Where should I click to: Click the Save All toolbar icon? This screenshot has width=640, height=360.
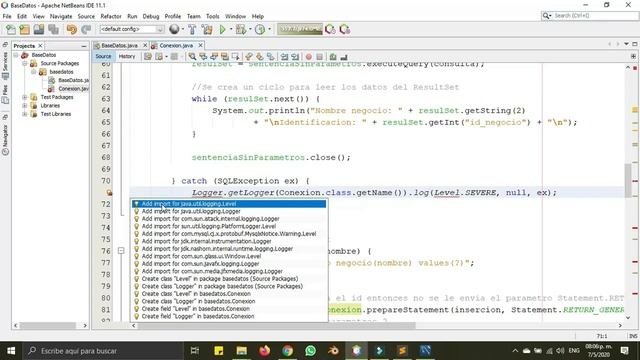(x=53, y=29)
